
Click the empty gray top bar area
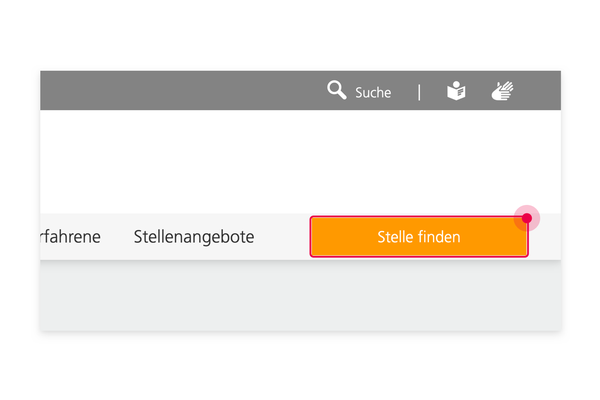click(180, 90)
